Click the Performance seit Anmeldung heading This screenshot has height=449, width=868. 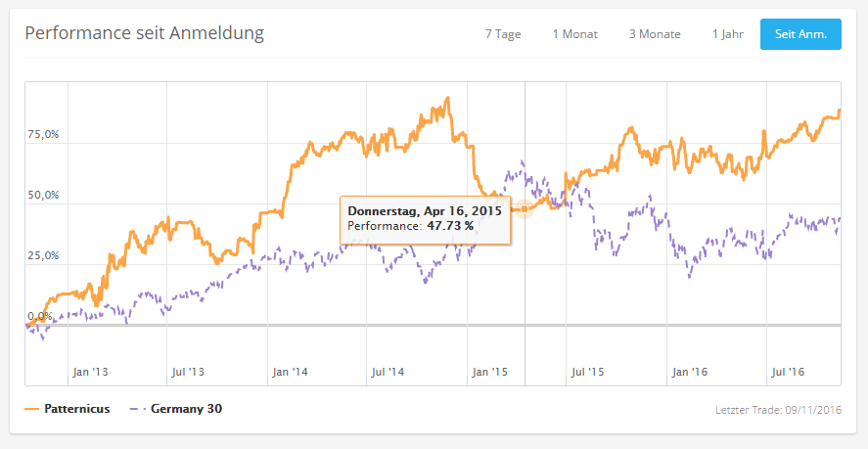[x=144, y=33]
